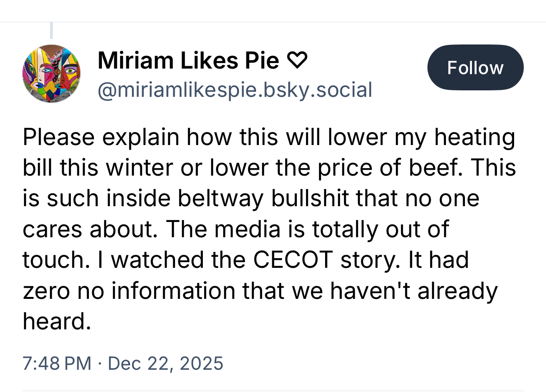
Task: Click the display name Miriam Likes Pie
Action: 188,60
